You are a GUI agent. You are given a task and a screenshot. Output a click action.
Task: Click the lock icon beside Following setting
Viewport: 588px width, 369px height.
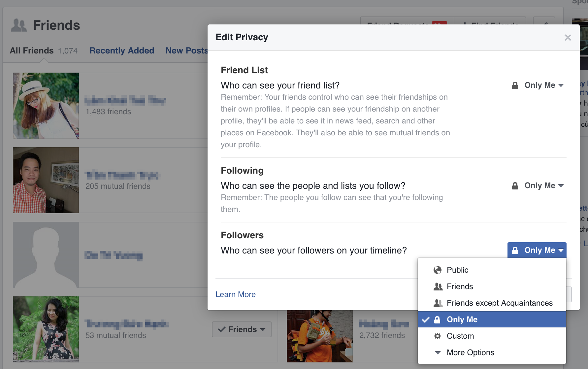point(514,185)
